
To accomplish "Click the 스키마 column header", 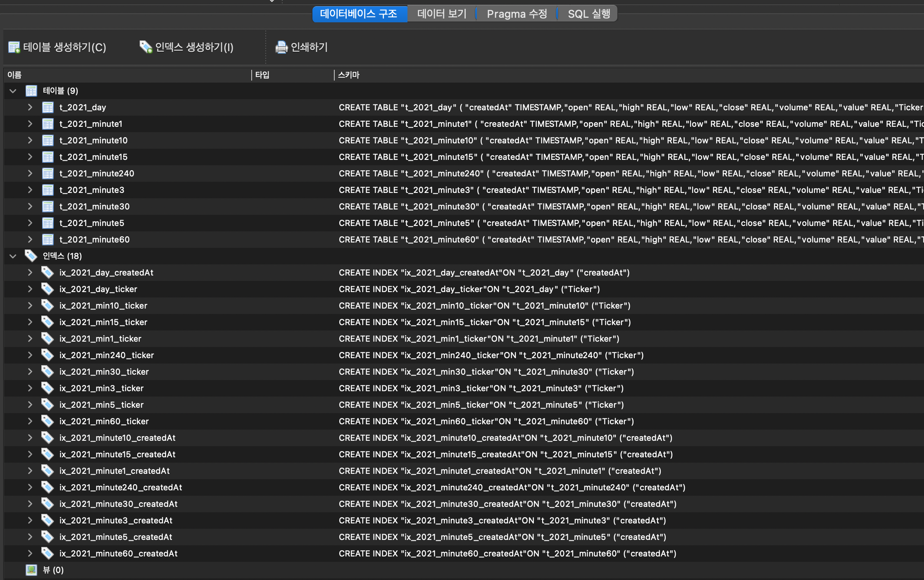I will click(349, 75).
